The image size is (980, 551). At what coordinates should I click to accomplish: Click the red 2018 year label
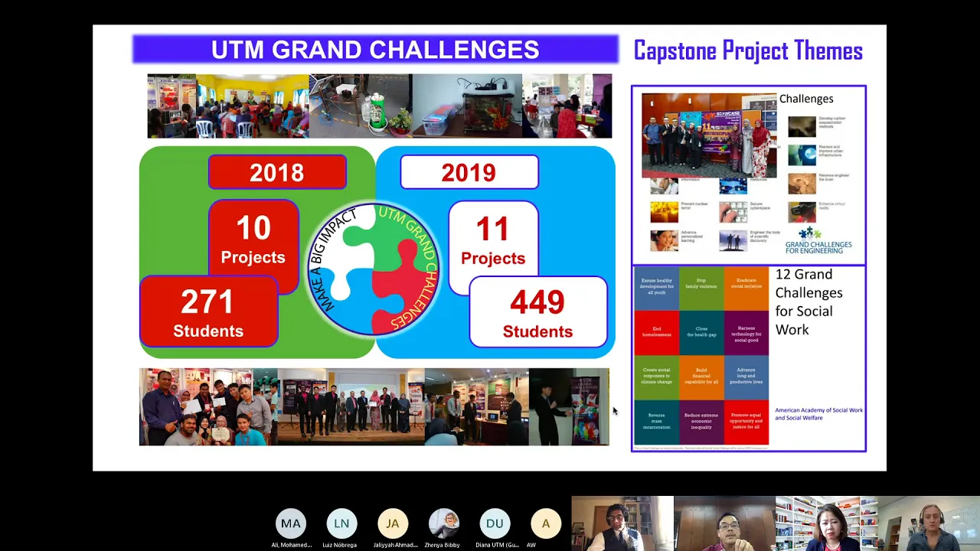(277, 172)
